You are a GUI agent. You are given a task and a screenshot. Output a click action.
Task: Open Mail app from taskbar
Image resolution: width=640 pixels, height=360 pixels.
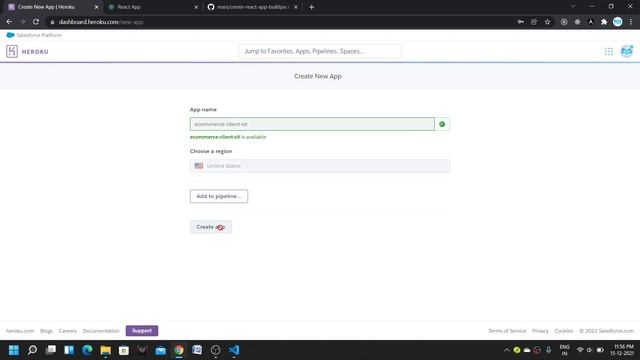click(x=160, y=350)
